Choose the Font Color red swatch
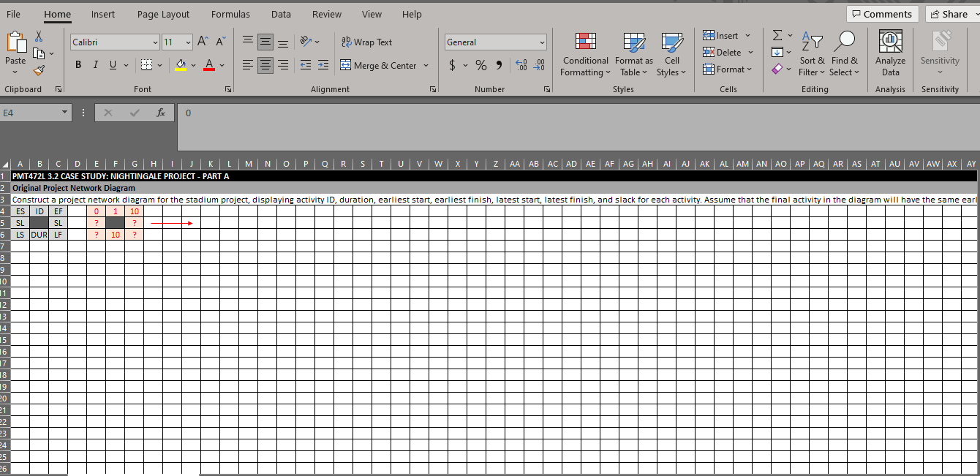 pyautogui.click(x=211, y=65)
